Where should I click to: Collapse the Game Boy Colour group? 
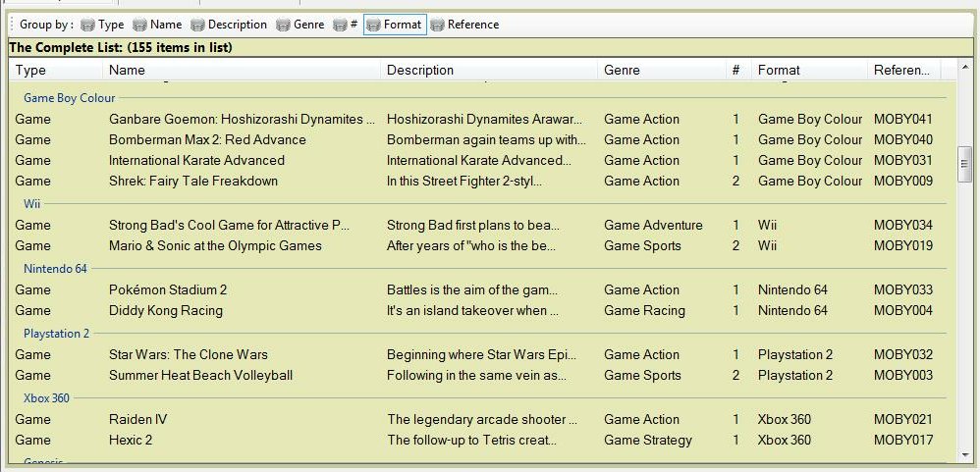[69, 98]
